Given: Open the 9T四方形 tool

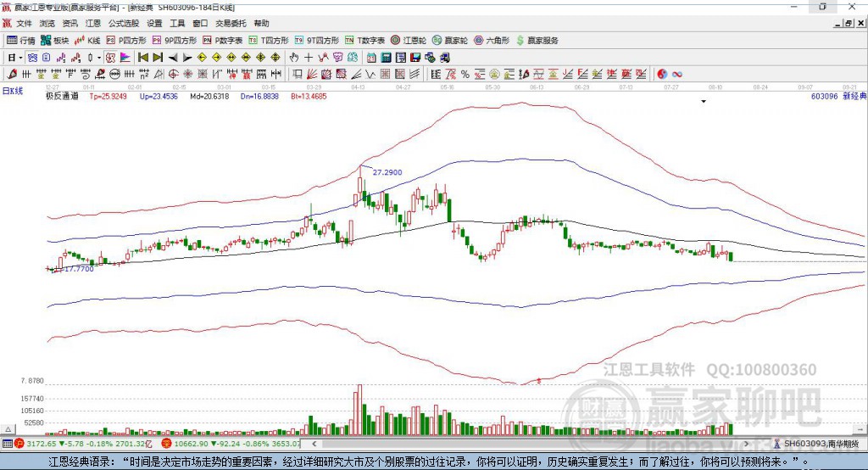Looking at the screenshot, I should [317, 41].
